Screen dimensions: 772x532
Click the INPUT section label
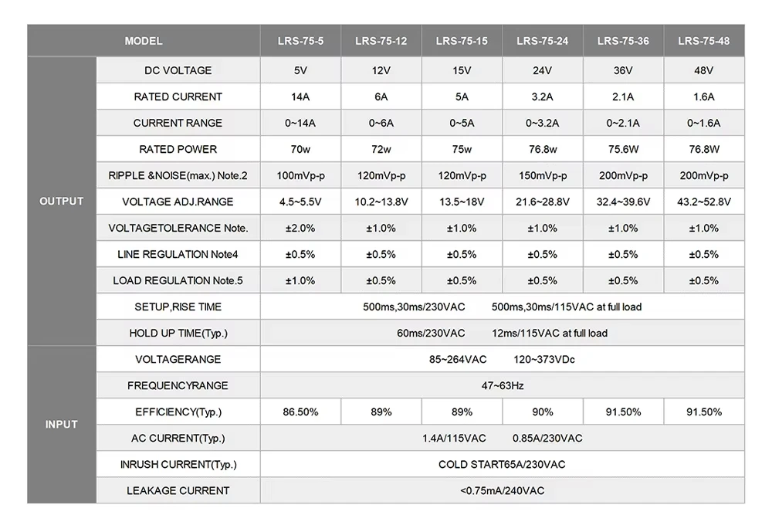click(x=62, y=425)
